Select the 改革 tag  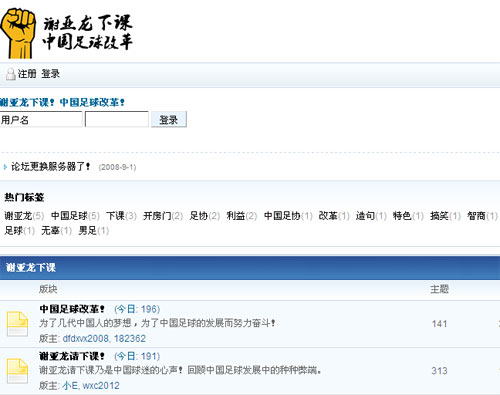(328, 216)
